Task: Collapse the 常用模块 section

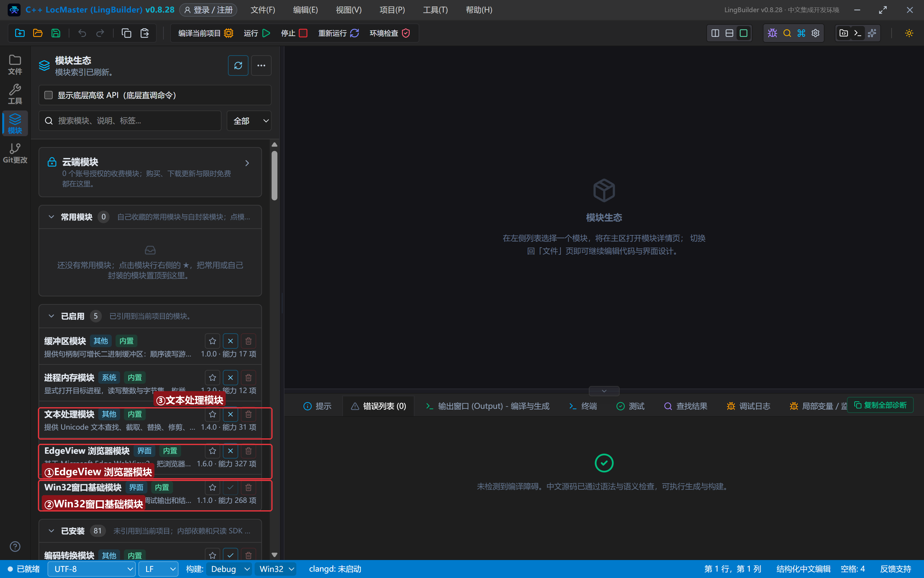Action: coord(51,217)
